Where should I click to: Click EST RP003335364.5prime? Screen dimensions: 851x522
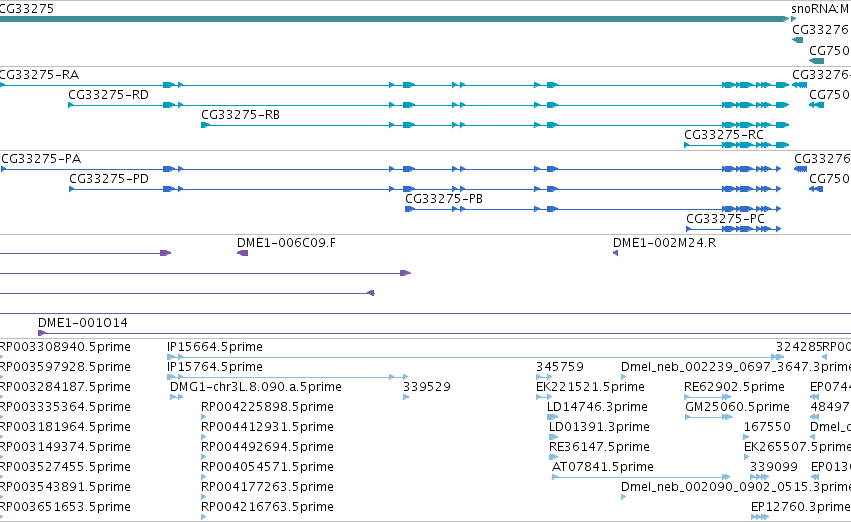coord(65,407)
